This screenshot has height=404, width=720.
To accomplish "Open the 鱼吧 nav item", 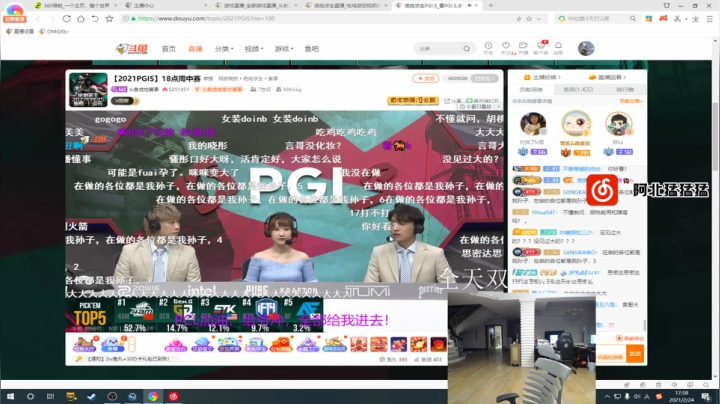I will (311, 49).
